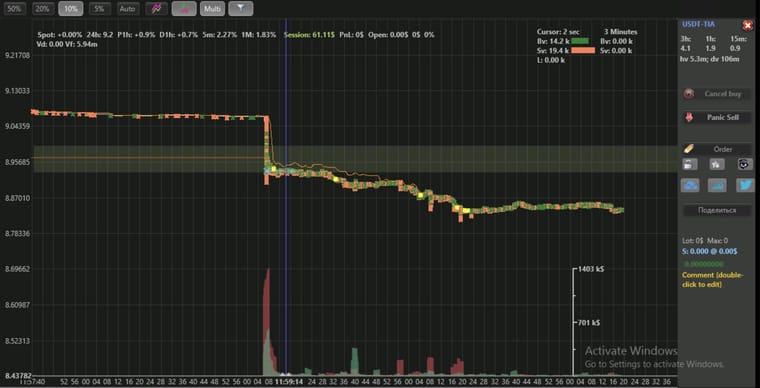Click the Spot: +0.00% statistic
760x388 pixels.
coord(60,35)
